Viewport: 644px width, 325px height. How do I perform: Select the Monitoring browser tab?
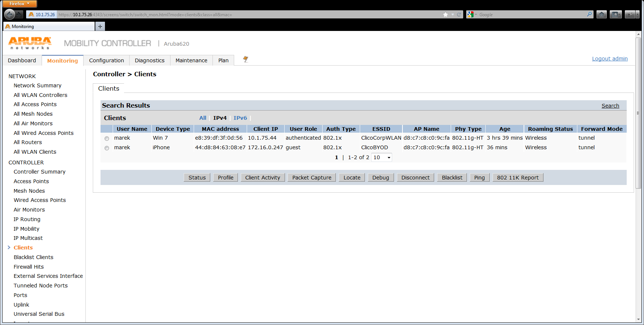49,27
